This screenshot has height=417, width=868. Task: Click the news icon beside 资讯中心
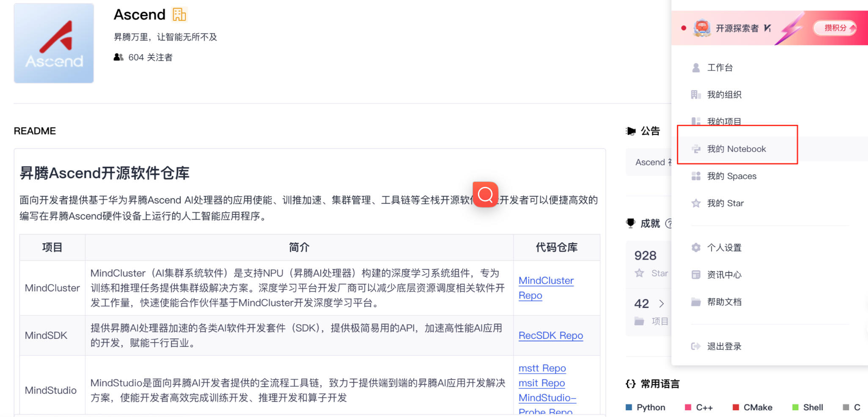696,275
